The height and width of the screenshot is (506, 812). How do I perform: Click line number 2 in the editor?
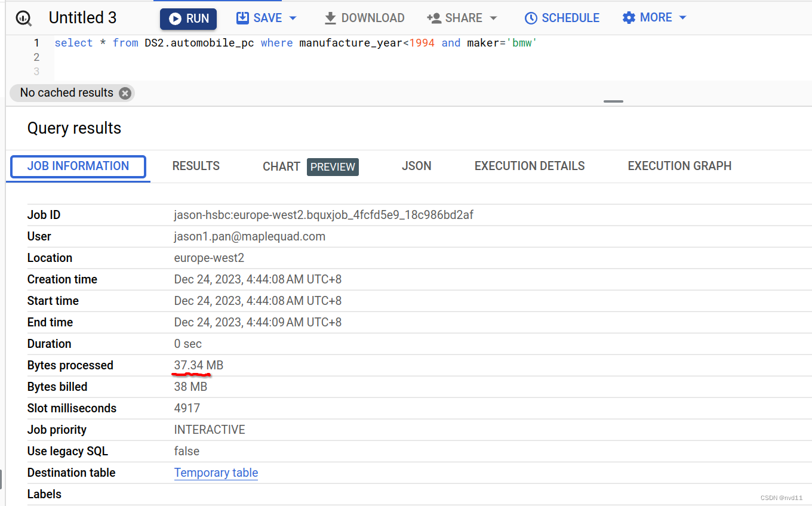(36, 57)
